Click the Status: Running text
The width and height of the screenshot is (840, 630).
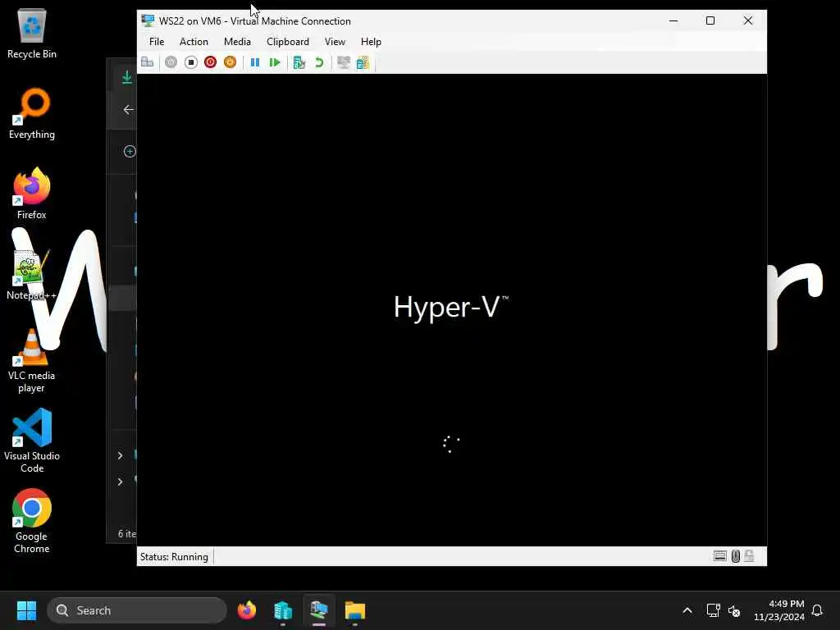click(174, 557)
